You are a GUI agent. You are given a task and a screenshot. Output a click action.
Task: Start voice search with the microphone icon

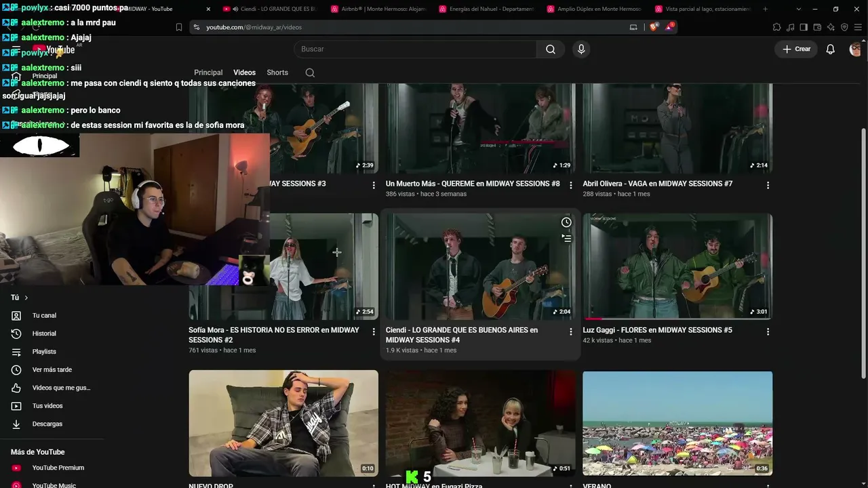580,49
